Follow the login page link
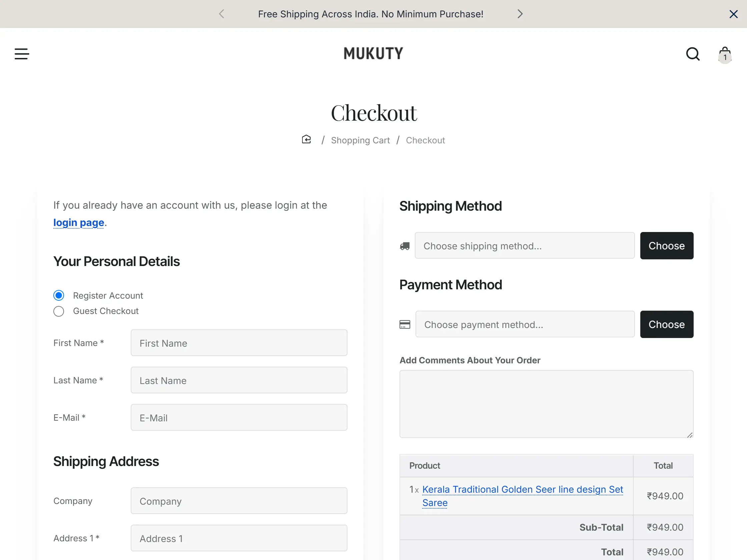Image resolution: width=747 pixels, height=560 pixels. pyautogui.click(x=79, y=223)
